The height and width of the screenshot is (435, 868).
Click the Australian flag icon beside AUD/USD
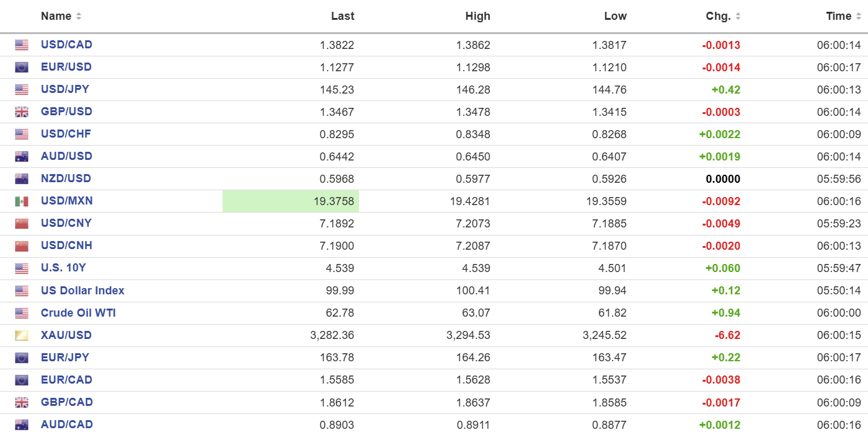click(22, 156)
